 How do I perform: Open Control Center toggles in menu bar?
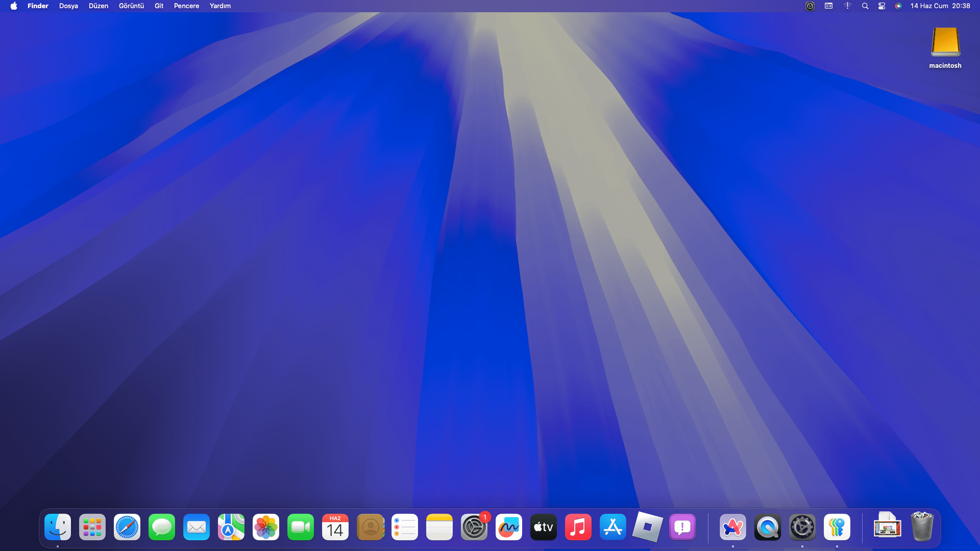[881, 6]
